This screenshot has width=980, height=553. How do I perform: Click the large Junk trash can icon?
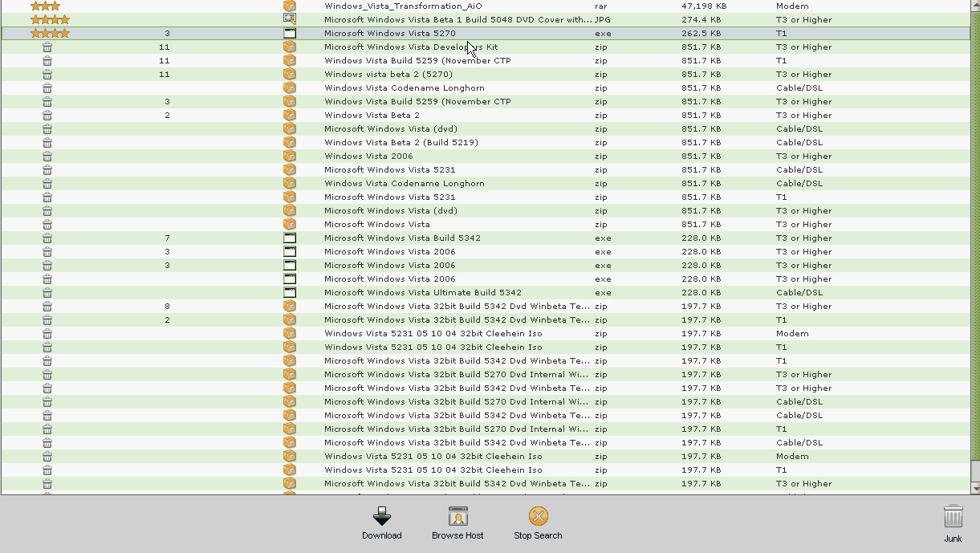pos(953,517)
